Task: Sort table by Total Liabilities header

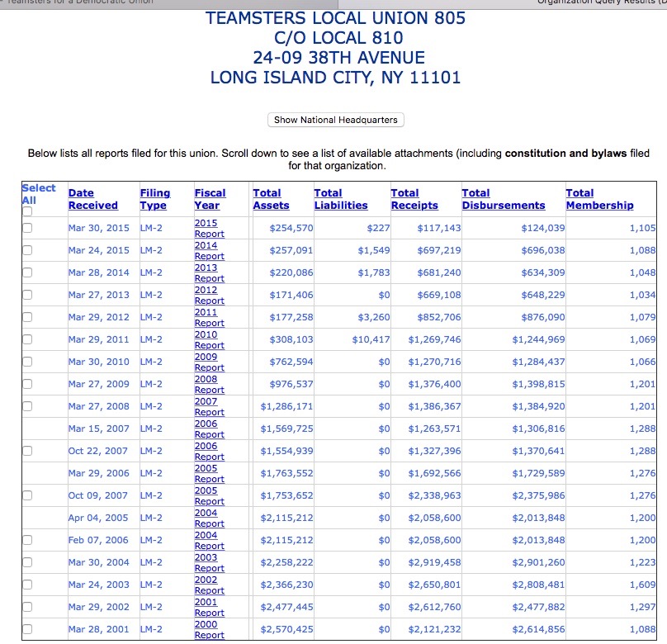Action: pos(341,199)
